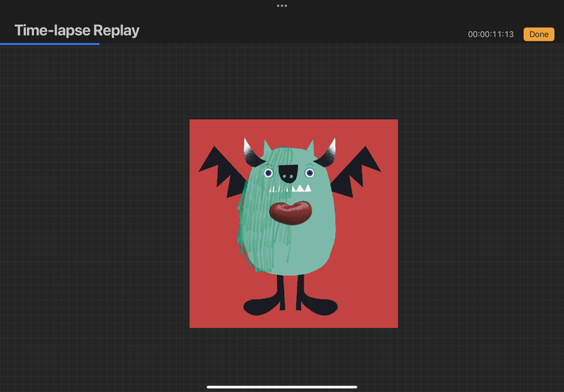Click the monster's left eye
The image size is (564, 392).
tap(269, 172)
